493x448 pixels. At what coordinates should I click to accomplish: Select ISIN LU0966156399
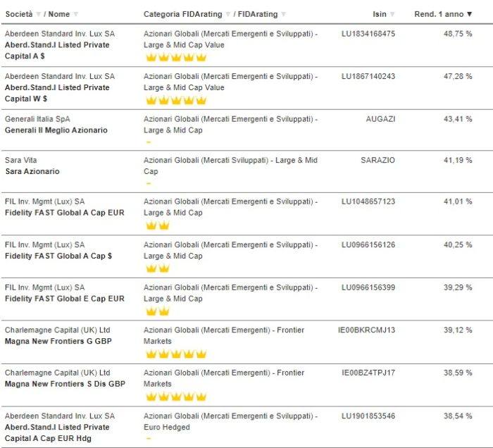point(368,287)
